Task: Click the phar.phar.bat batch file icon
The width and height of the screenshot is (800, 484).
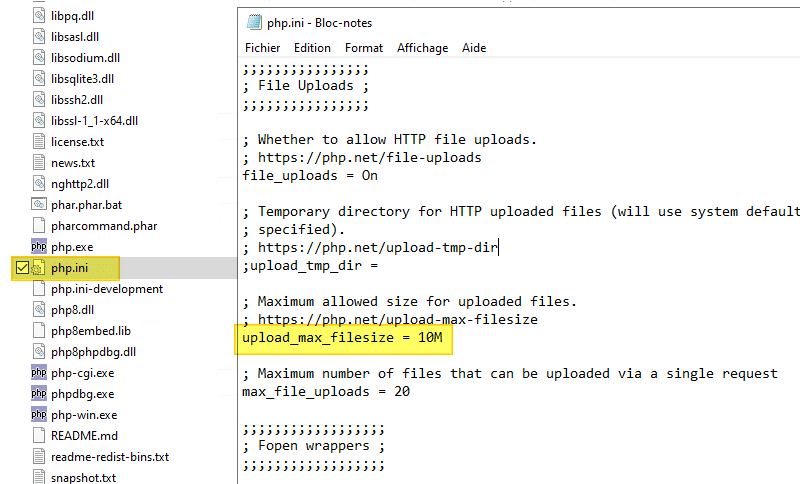Action: (39, 205)
